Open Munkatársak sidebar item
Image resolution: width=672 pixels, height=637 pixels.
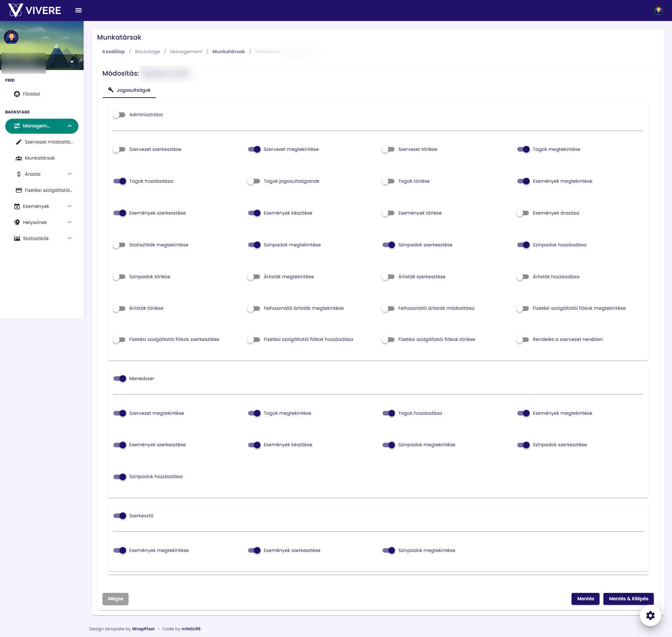click(42, 158)
